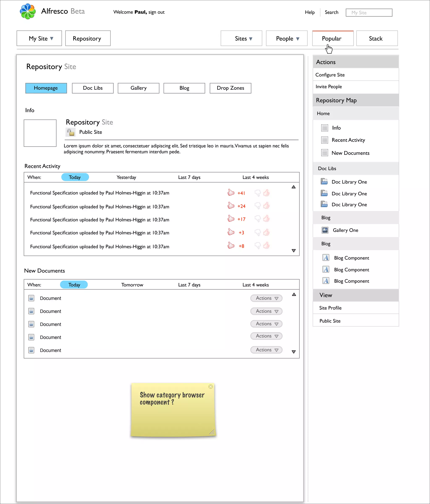Open the Help link
This screenshot has width=430, height=504.
click(x=310, y=12)
